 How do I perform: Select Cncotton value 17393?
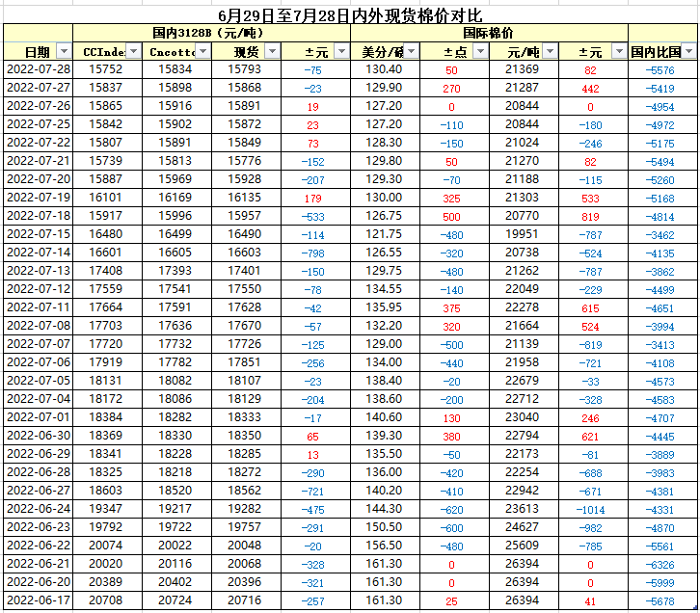[176, 271]
